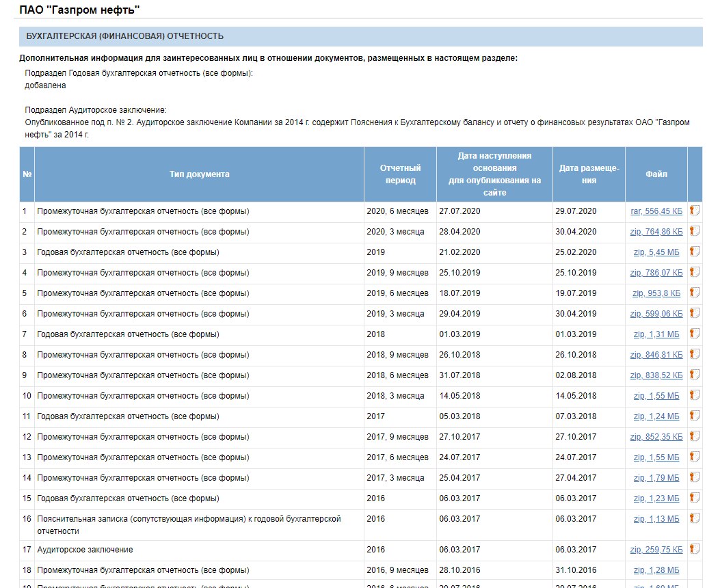Click the signature icon for 2017, 6 месяцев row
Screen dimensions: 707x588
click(x=695, y=457)
